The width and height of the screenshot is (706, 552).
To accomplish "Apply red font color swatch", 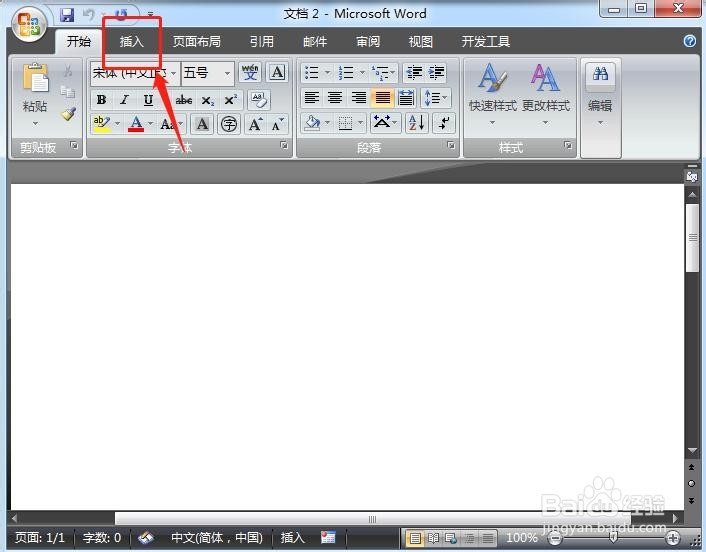I will coord(136,123).
